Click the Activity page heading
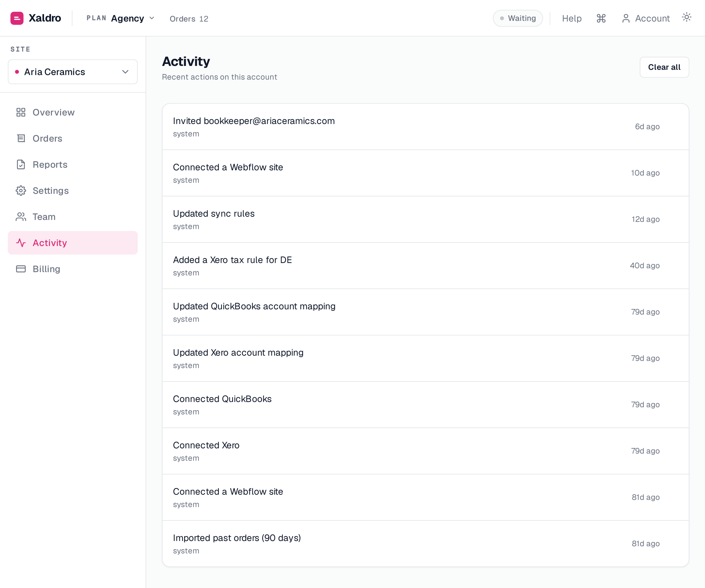 (186, 62)
